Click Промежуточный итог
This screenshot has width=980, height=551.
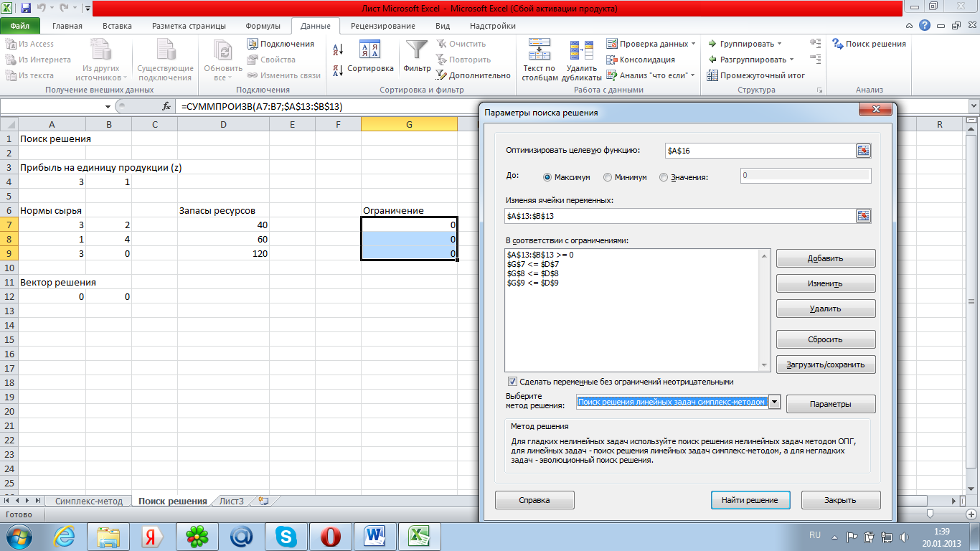pos(756,75)
